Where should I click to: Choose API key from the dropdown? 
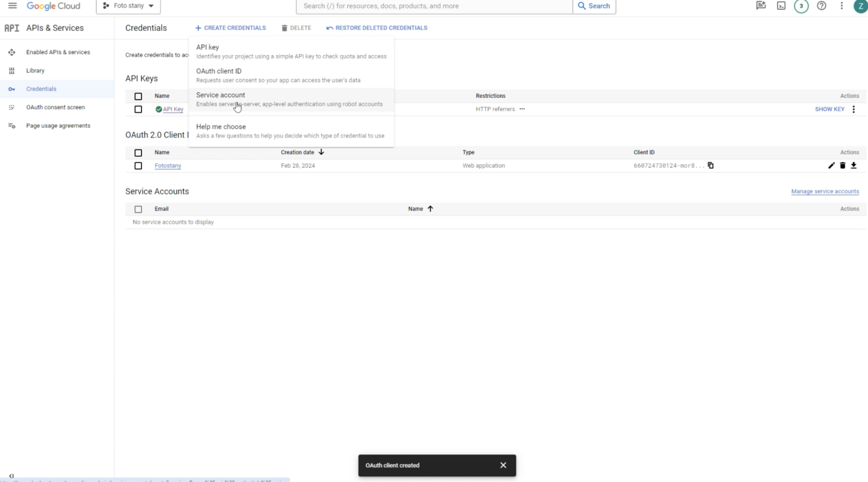point(291,52)
